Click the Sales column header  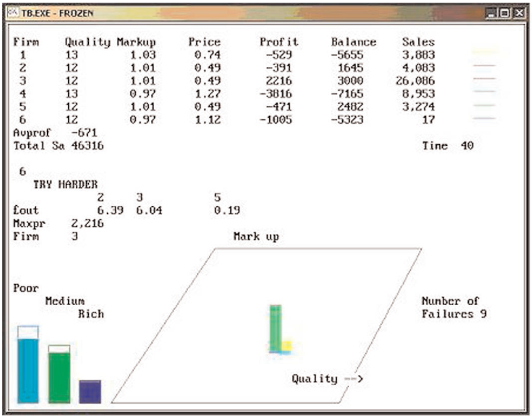418,42
